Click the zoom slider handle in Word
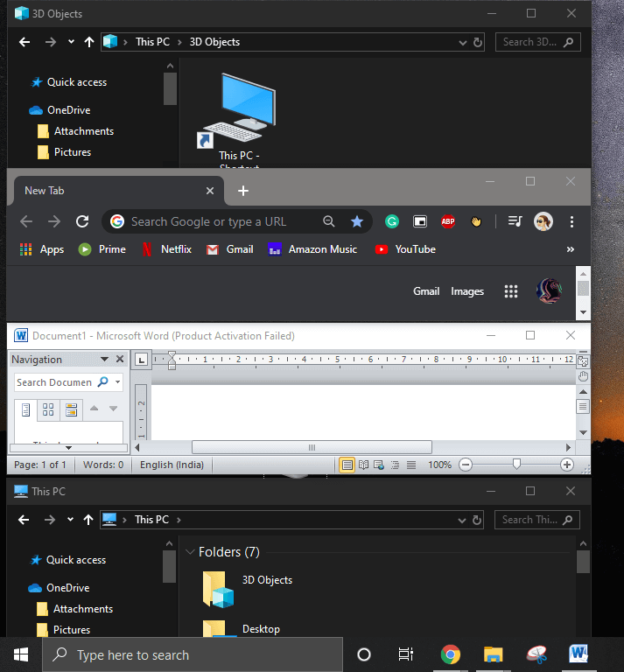This screenshot has width=624, height=672. (x=516, y=465)
